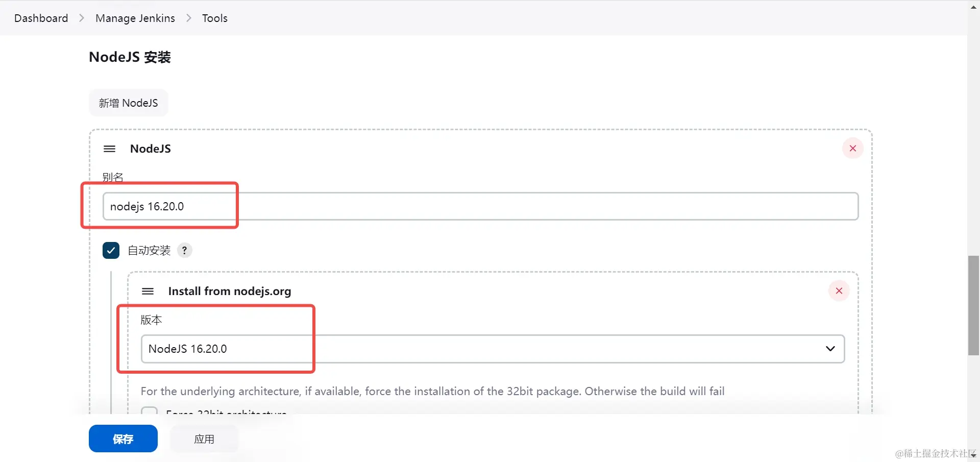
Task: Open the help tooltip next to 自动安装
Action: (185, 250)
